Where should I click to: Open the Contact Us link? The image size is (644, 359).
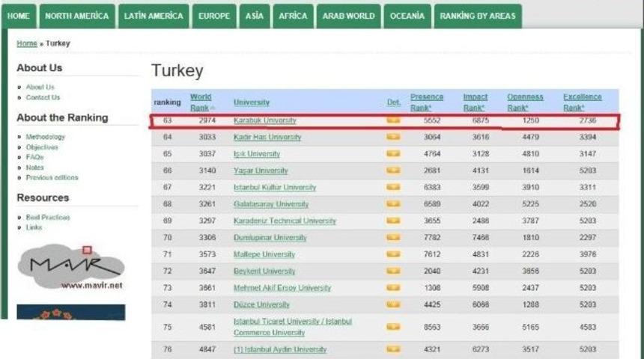(x=43, y=97)
